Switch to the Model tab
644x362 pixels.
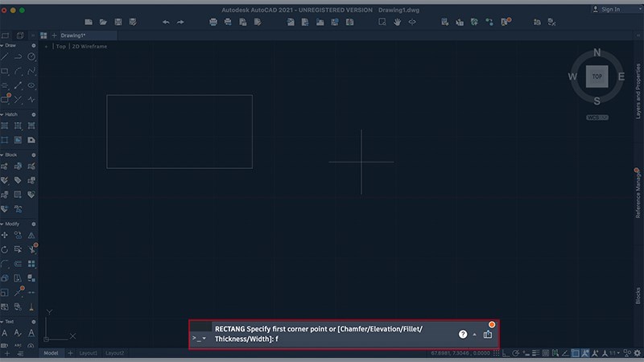pos(51,353)
